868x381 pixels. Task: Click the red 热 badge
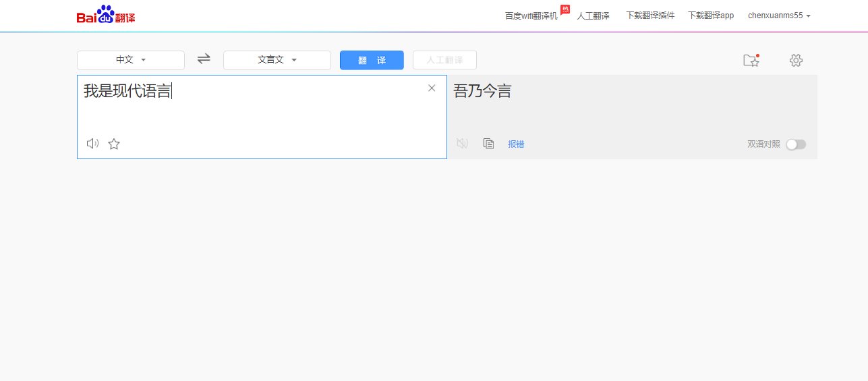[x=565, y=9]
